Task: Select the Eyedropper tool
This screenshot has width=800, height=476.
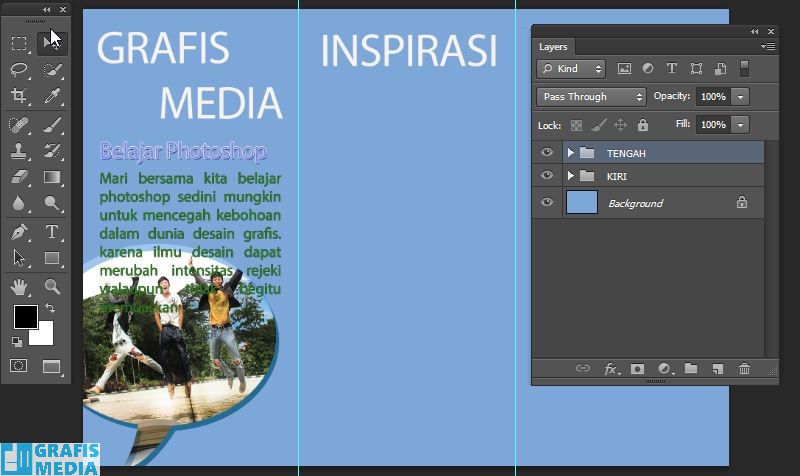Action: coord(52,95)
